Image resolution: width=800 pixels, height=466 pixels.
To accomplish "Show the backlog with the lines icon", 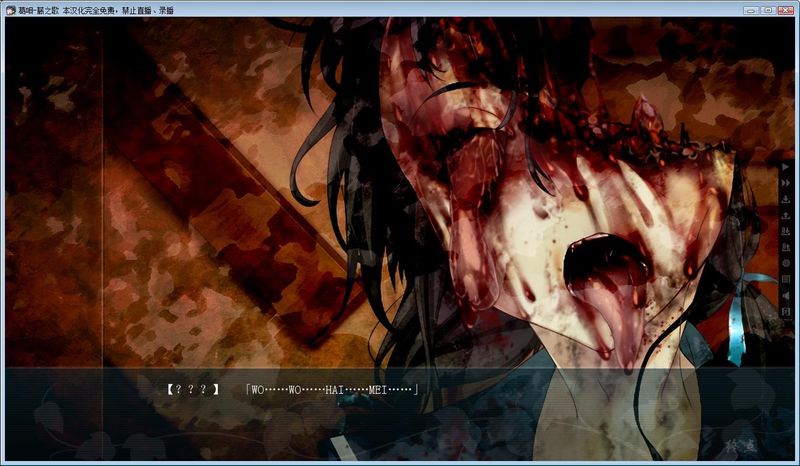I will 786,279.
